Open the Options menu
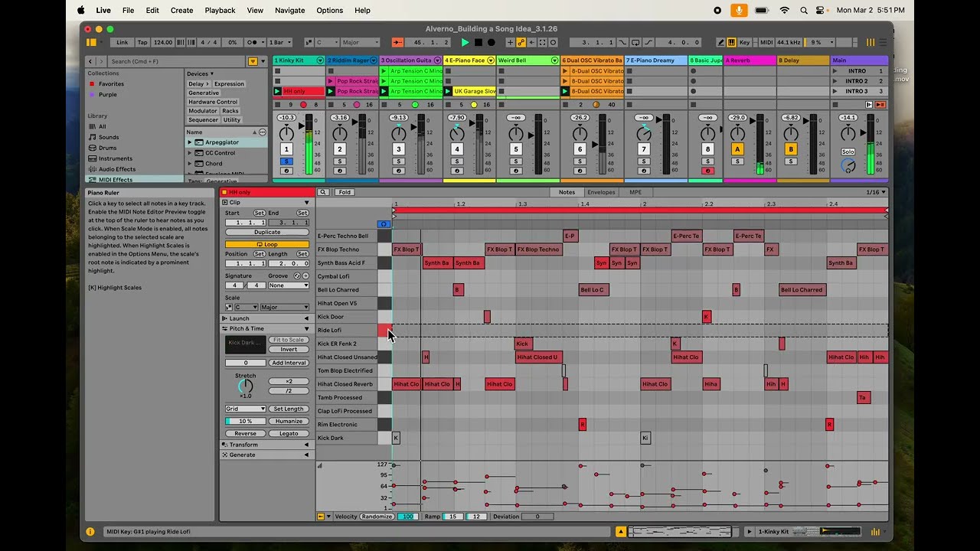980x551 pixels. coord(329,10)
